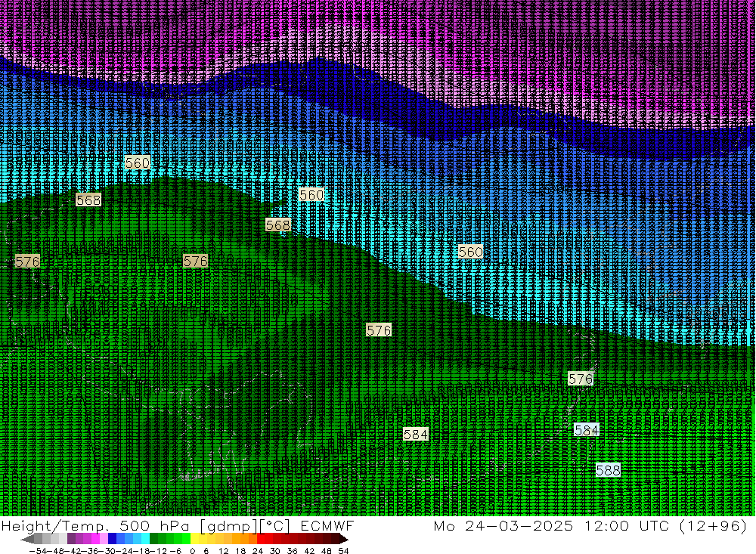Click the '-54' legend scale number
This screenshot has width=756, height=554.
click(38, 551)
